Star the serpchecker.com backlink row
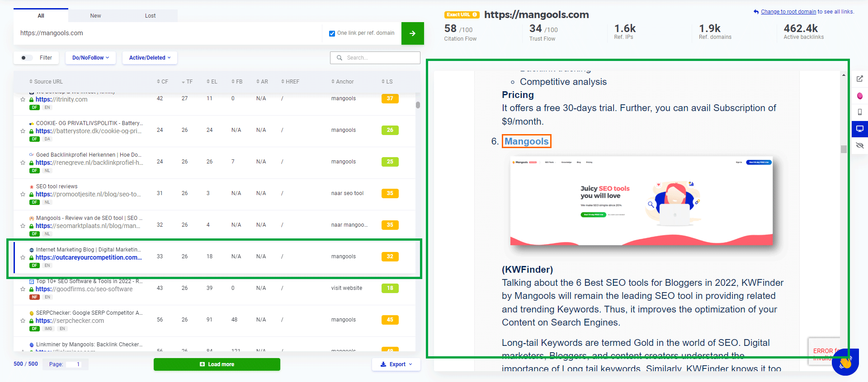 pyautogui.click(x=23, y=321)
